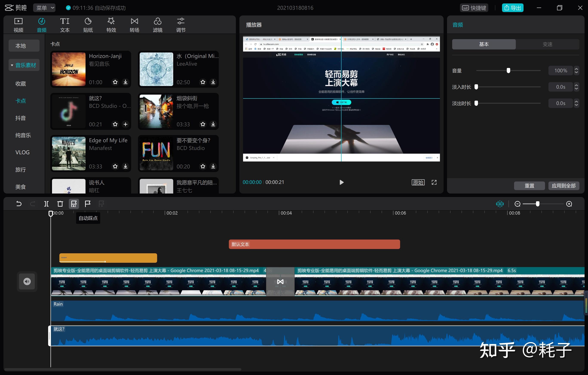Screen dimensions: 588x375
Task: Mute the main video track speaker
Action: [27, 281]
